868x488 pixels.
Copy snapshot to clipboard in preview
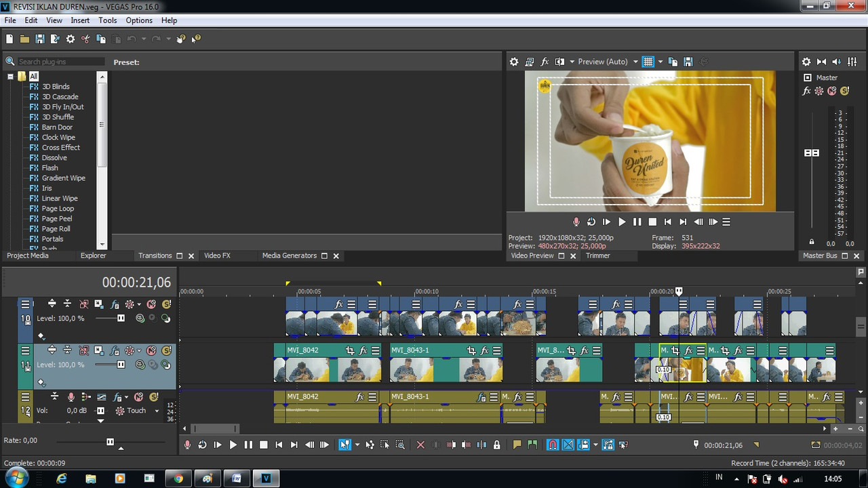coord(673,62)
